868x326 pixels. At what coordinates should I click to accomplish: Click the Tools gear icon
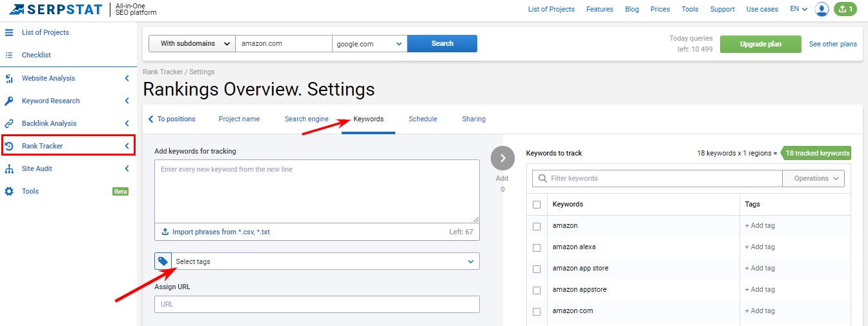click(x=9, y=191)
